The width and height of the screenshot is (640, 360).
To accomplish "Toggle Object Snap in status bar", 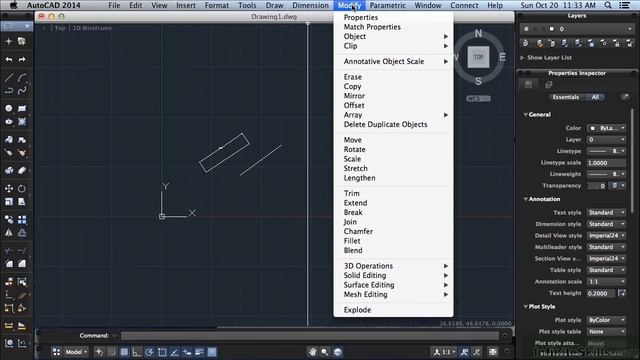I will [162, 352].
